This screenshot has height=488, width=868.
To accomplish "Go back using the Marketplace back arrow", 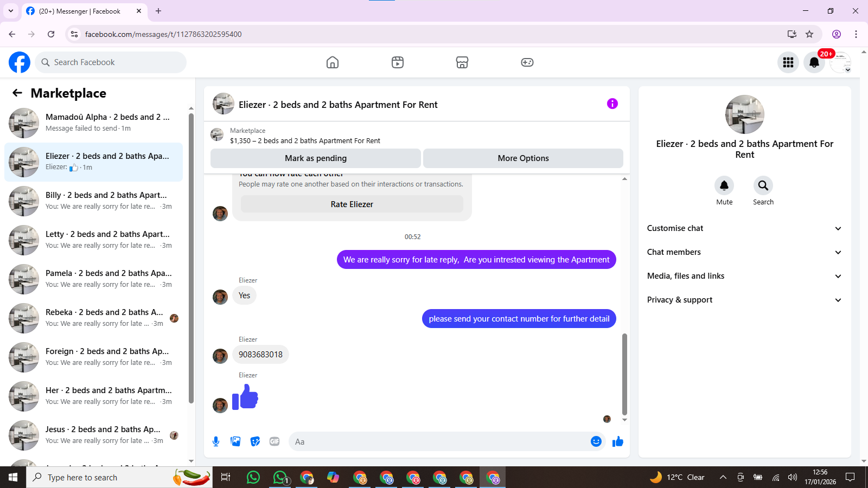I will 17,93.
